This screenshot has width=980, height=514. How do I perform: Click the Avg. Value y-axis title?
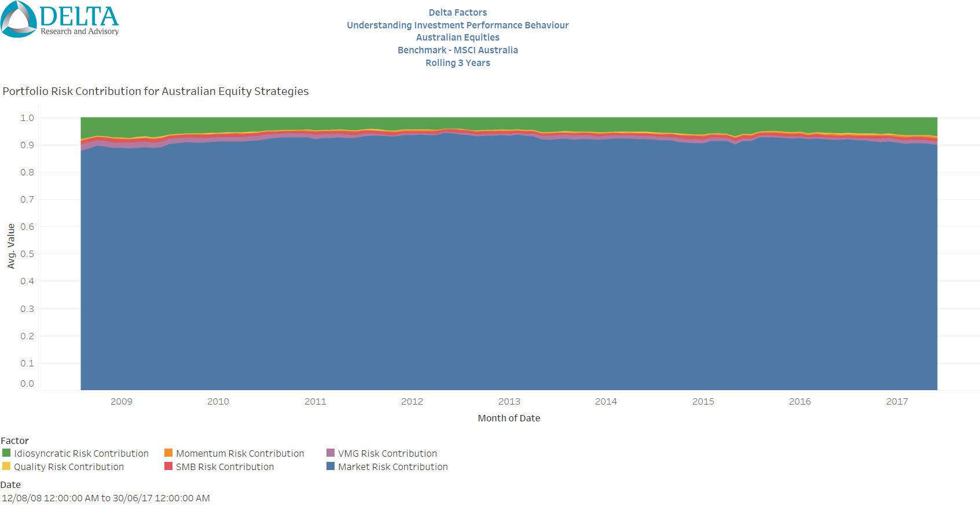click(x=11, y=246)
